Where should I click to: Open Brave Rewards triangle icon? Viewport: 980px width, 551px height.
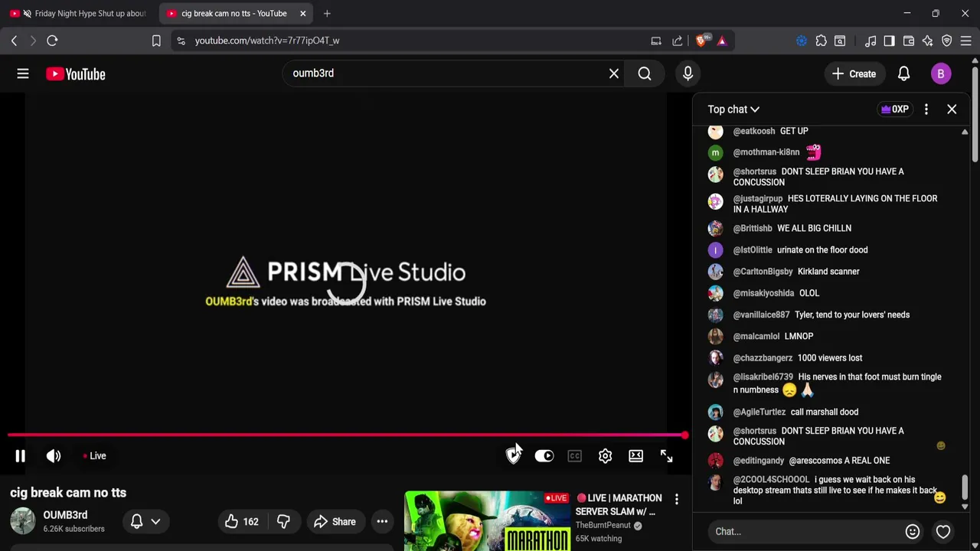722,41
